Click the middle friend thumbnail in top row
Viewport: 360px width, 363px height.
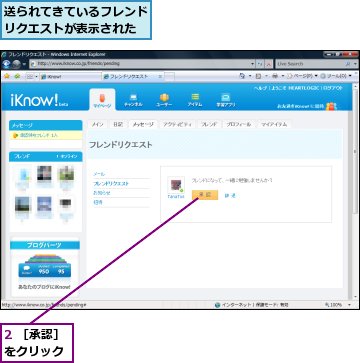(44, 174)
